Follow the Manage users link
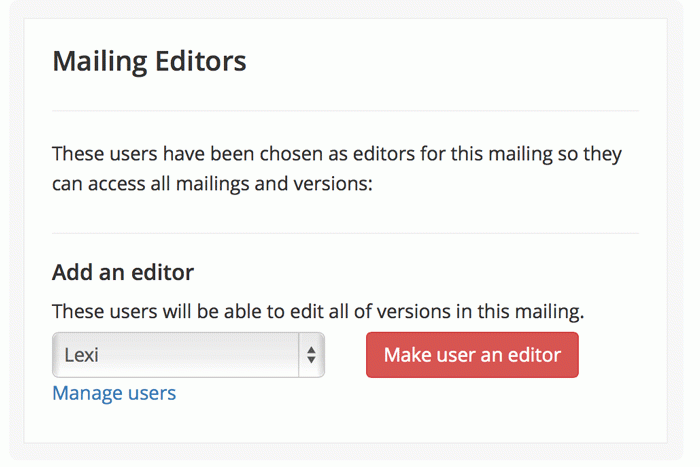The image size is (700, 467). click(114, 393)
